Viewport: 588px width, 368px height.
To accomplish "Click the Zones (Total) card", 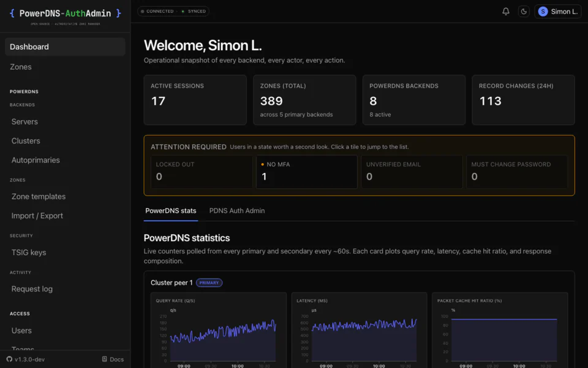I will tap(304, 100).
